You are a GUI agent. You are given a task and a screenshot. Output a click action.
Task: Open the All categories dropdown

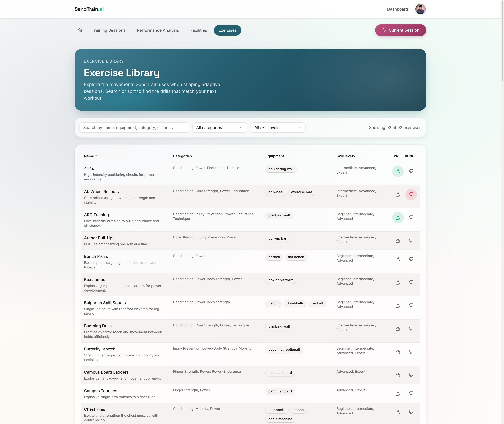(x=220, y=128)
